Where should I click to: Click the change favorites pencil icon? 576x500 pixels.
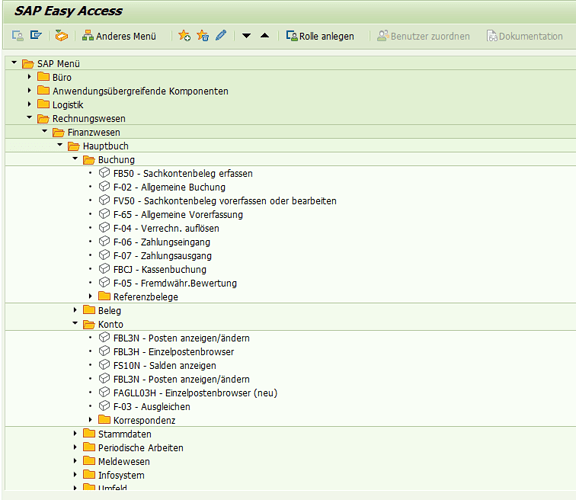221,36
